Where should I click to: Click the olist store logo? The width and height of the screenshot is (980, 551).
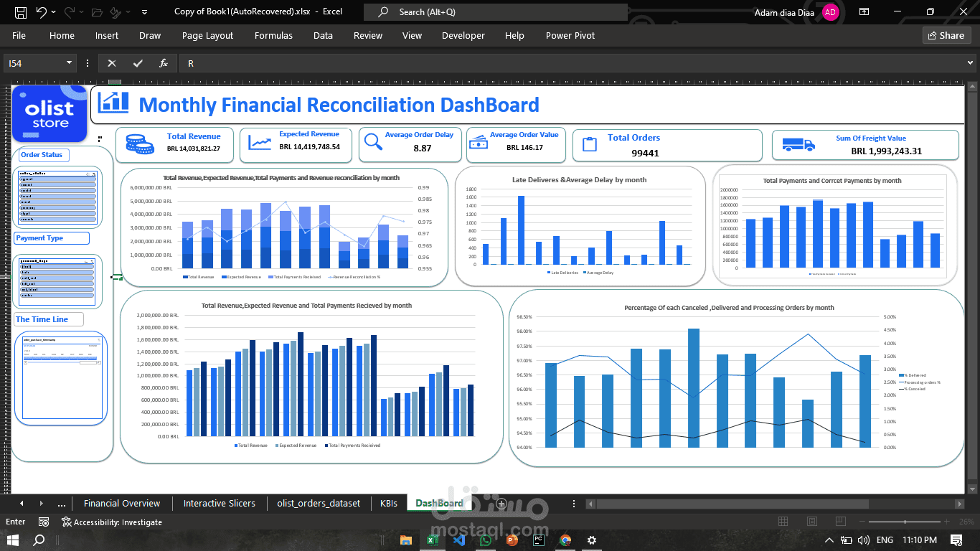[x=50, y=114]
